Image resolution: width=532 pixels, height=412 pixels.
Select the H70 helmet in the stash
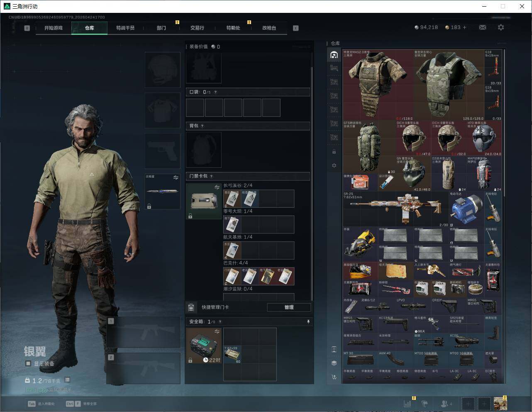tap(484, 138)
